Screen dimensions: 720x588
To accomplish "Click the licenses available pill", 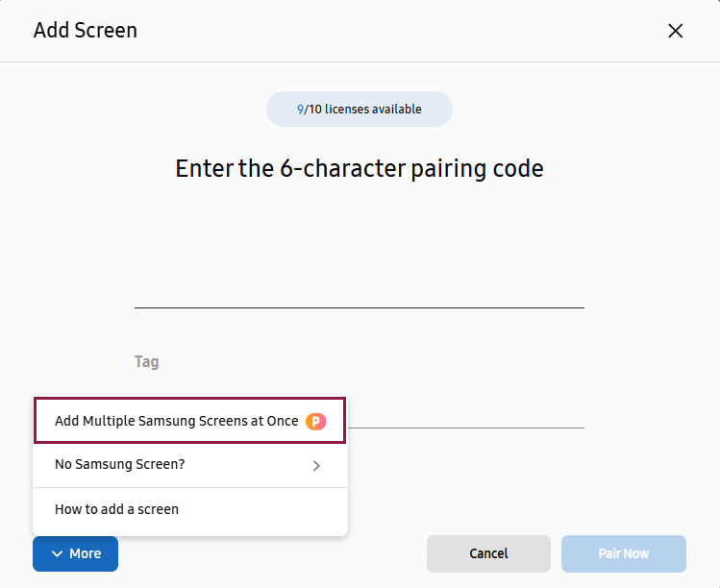I will [x=360, y=110].
